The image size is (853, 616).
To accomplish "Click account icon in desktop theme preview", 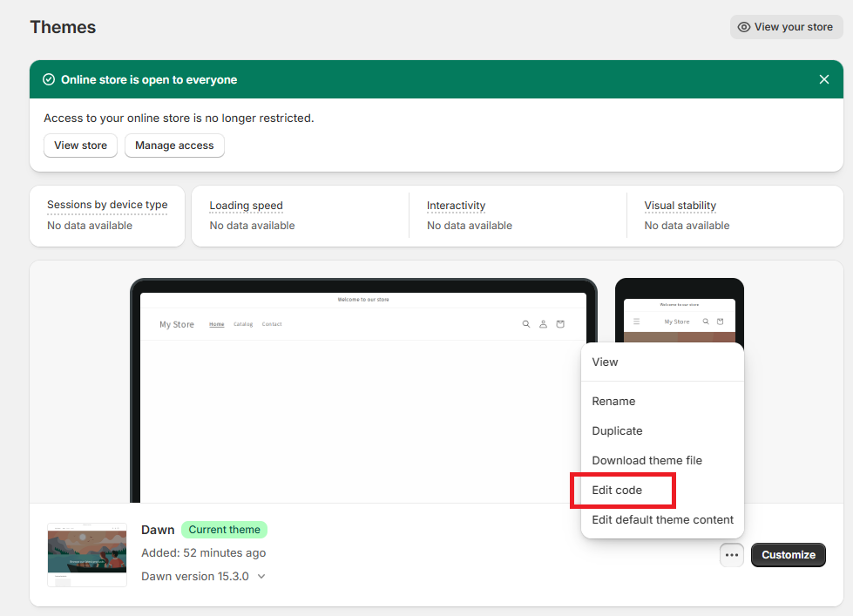I will pyautogui.click(x=543, y=324).
